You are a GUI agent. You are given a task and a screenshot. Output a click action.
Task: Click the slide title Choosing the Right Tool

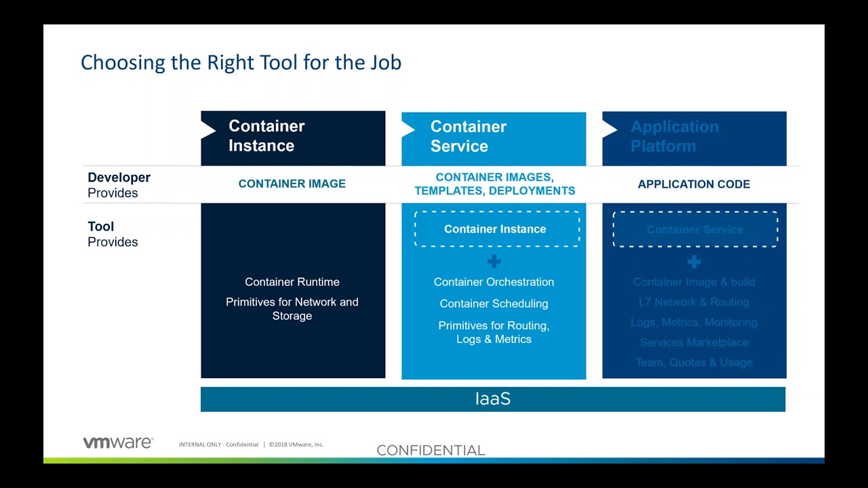pyautogui.click(x=241, y=62)
